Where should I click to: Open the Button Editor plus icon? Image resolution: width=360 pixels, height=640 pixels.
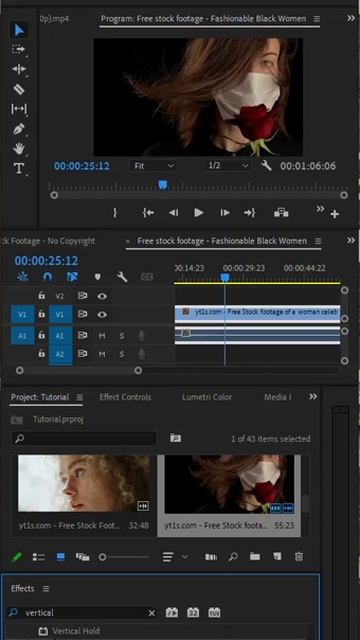(335, 214)
